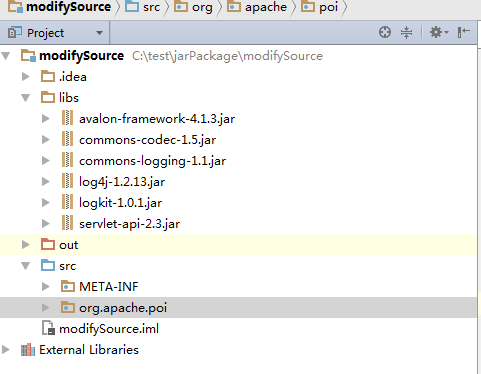Screen dimensions: 481x374
Task: Select avalon-framework-4.1.3.jar file name
Action: point(157,119)
